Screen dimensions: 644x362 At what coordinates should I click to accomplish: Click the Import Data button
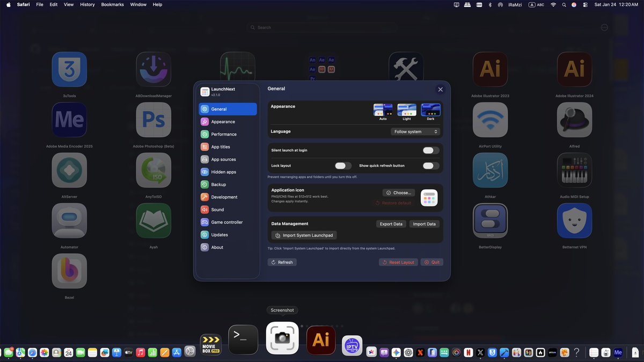[425, 224]
